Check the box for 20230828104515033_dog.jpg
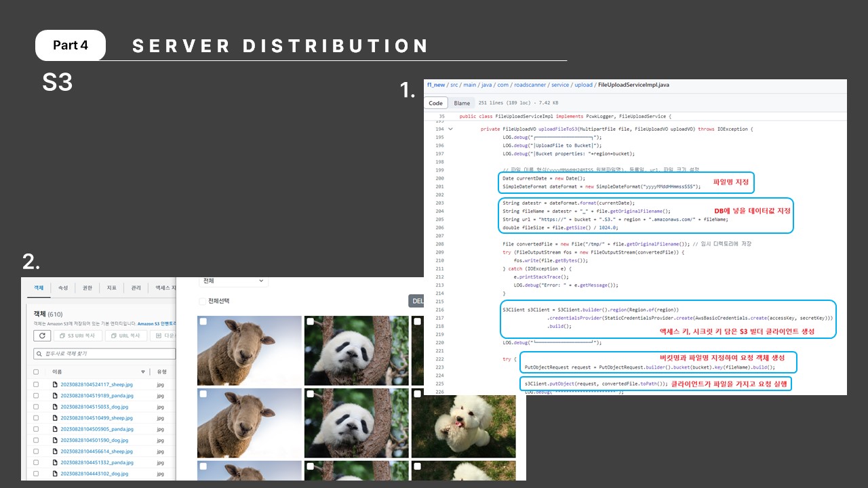The width and height of the screenshot is (868, 488). pyautogui.click(x=37, y=407)
